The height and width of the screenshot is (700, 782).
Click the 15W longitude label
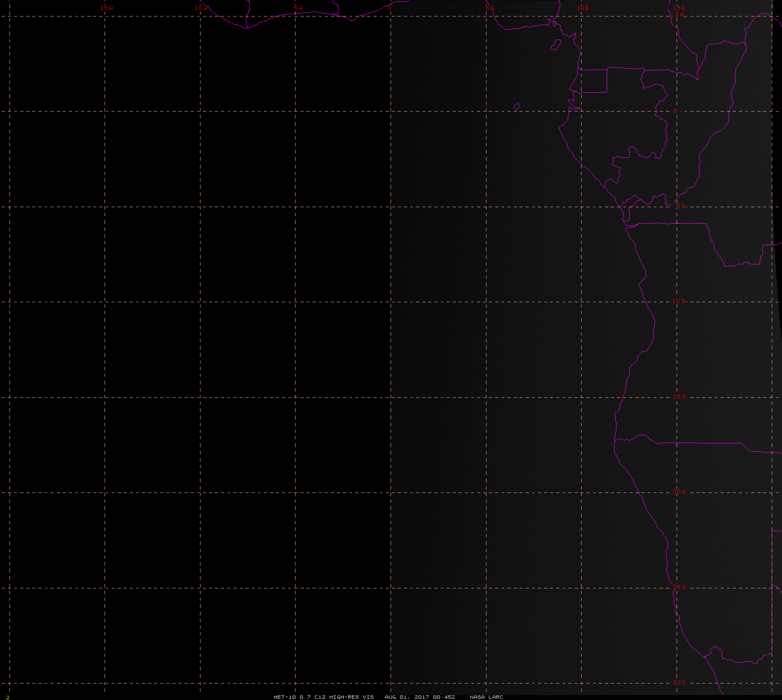[x=107, y=8]
